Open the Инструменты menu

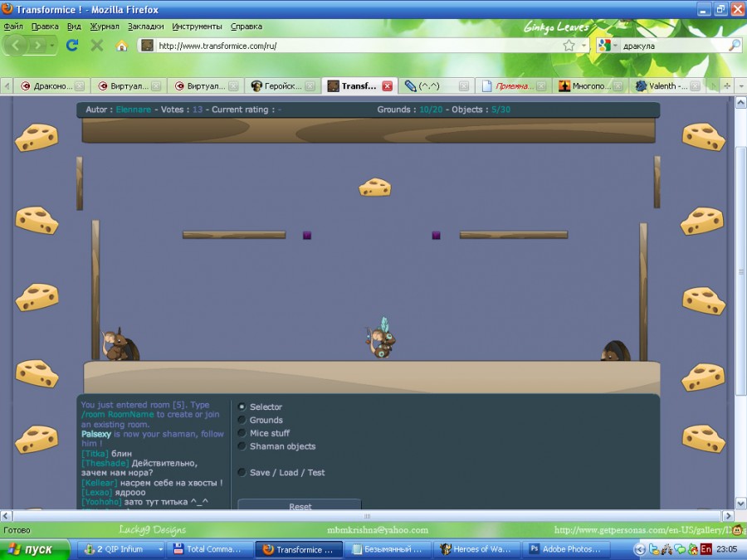click(x=198, y=27)
